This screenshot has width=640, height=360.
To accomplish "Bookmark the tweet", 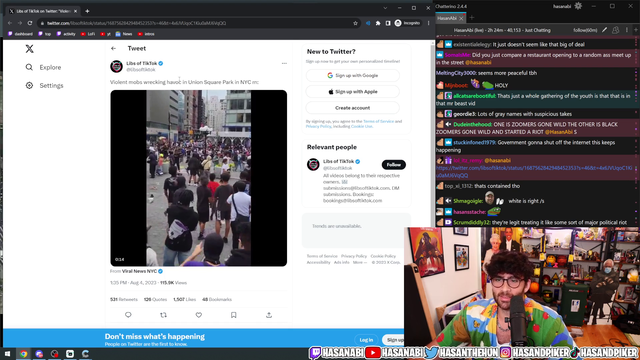I will [x=233, y=315].
